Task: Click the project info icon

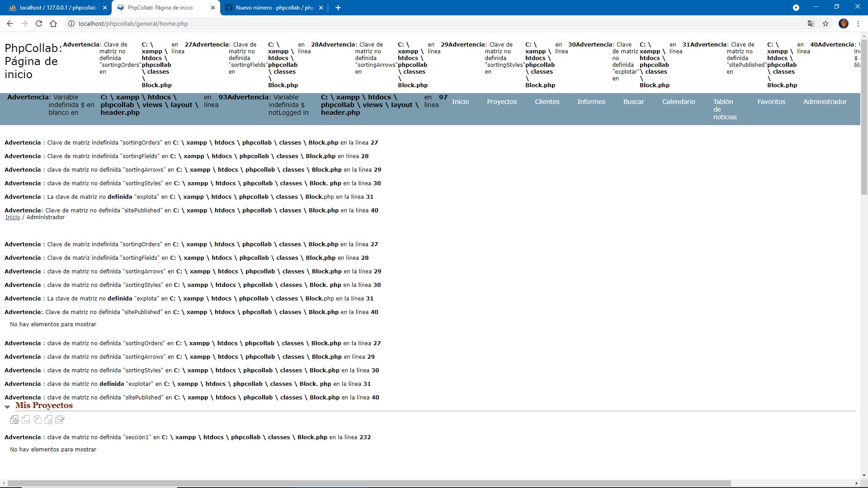Action: (48, 420)
